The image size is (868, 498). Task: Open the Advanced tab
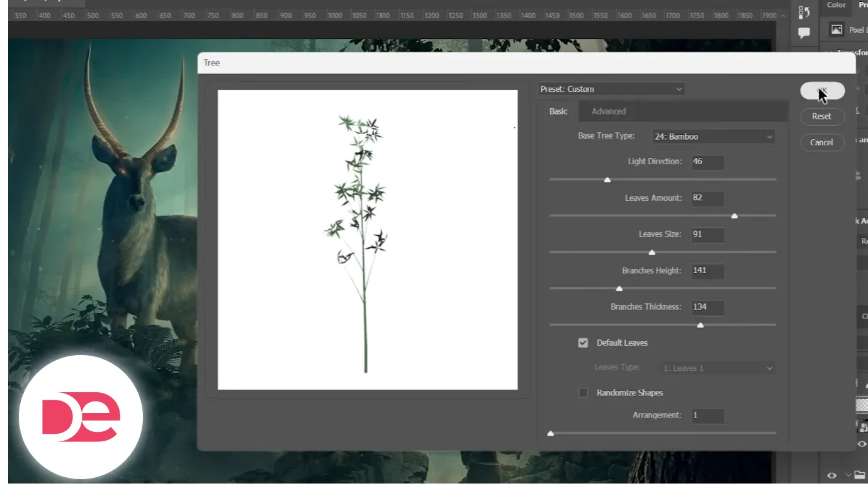pos(609,111)
